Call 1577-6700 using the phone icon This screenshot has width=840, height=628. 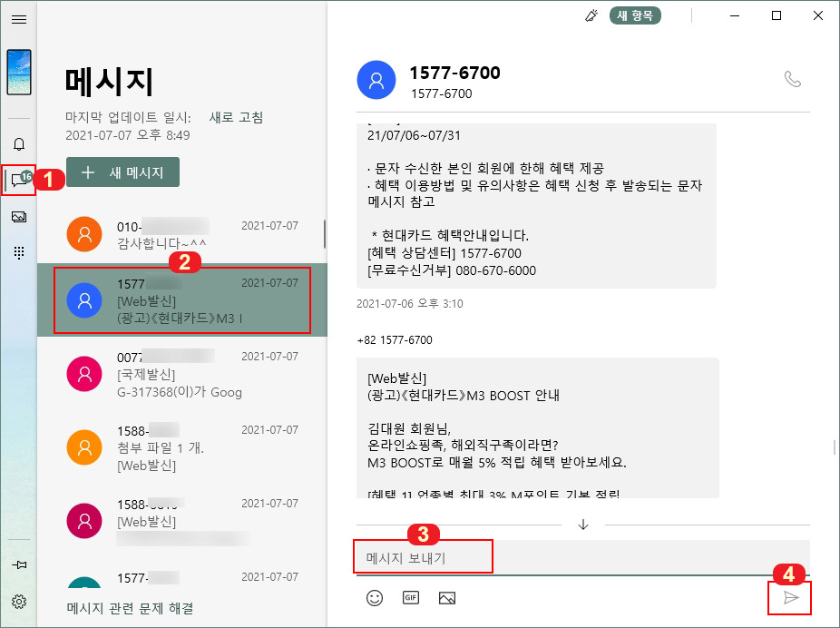[x=794, y=79]
